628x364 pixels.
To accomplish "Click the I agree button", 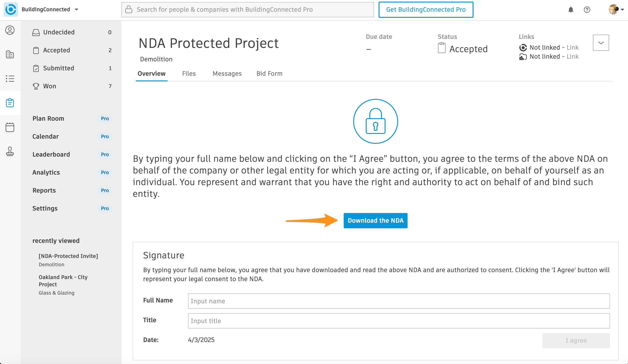I will click(x=576, y=341).
